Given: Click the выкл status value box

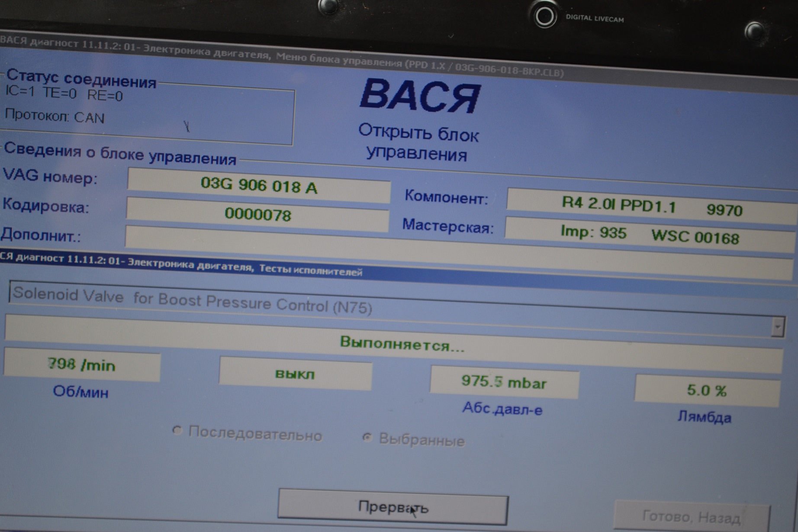Looking at the screenshot, I should coord(295,374).
